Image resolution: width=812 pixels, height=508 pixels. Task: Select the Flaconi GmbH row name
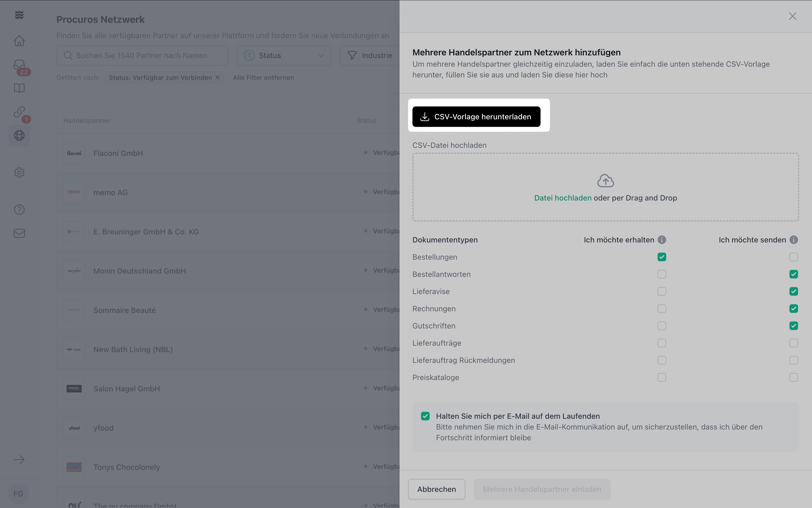(x=118, y=153)
